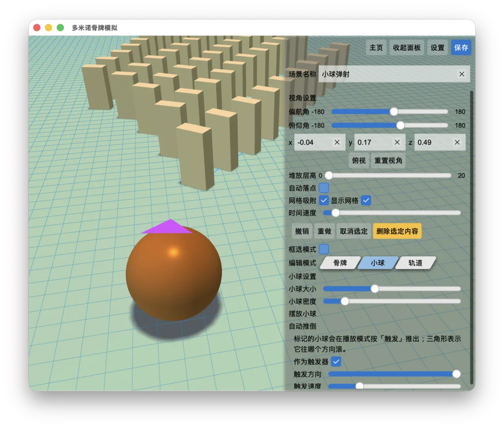Adjust the 小球密度 ball density slider
The height and width of the screenshot is (429, 504).
pyautogui.click(x=392, y=301)
